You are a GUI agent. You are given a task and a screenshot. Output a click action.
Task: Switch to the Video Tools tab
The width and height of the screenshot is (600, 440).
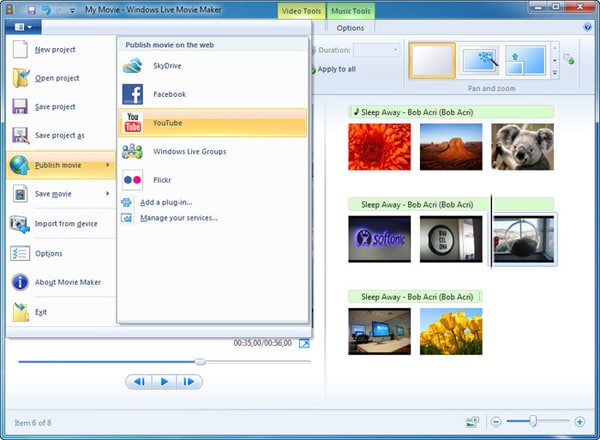coord(301,11)
